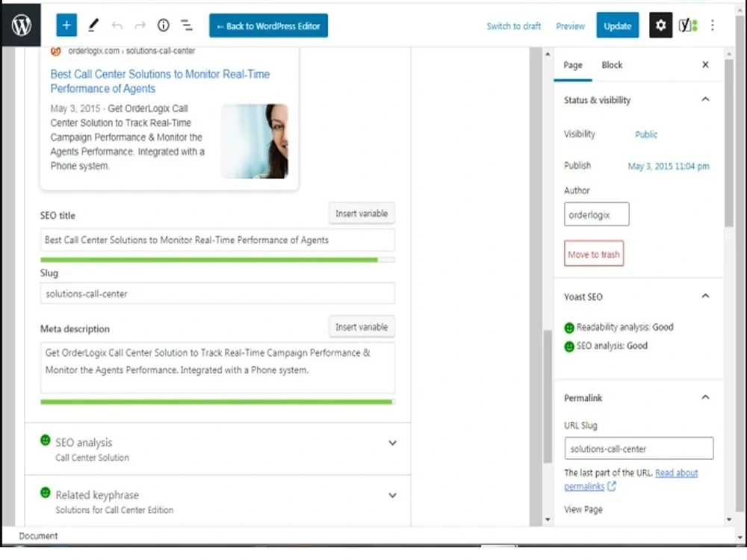This screenshot has height=560, width=747.
Task: Click the Related keyphrase smiley icon
Action: pyautogui.click(x=46, y=493)
